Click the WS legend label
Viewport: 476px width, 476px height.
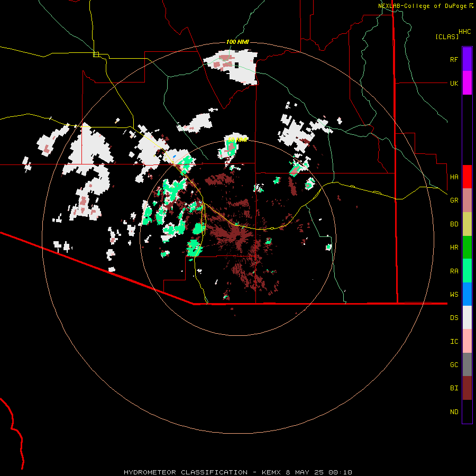pos(454,295)
